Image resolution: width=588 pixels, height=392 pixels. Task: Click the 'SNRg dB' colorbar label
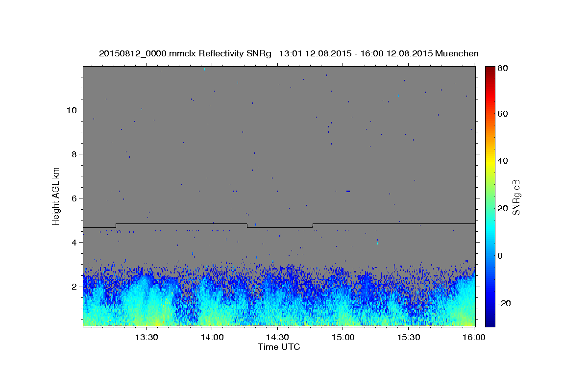(516, 197)
